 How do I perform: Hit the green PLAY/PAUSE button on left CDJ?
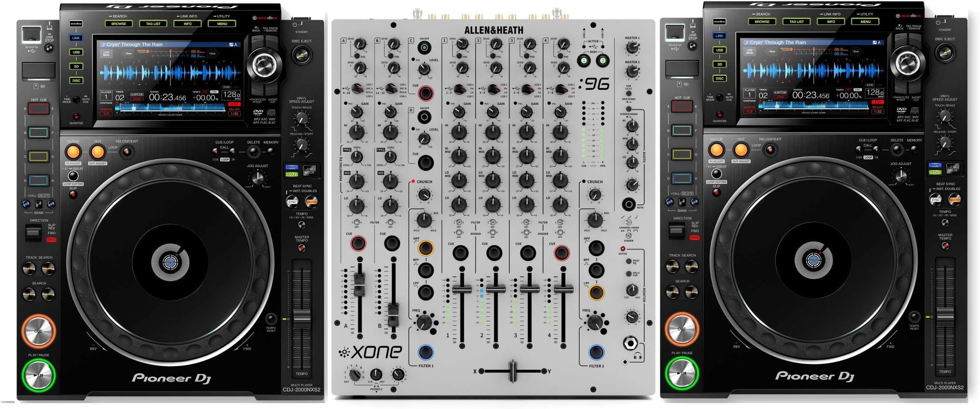click(x=38, y=375)
